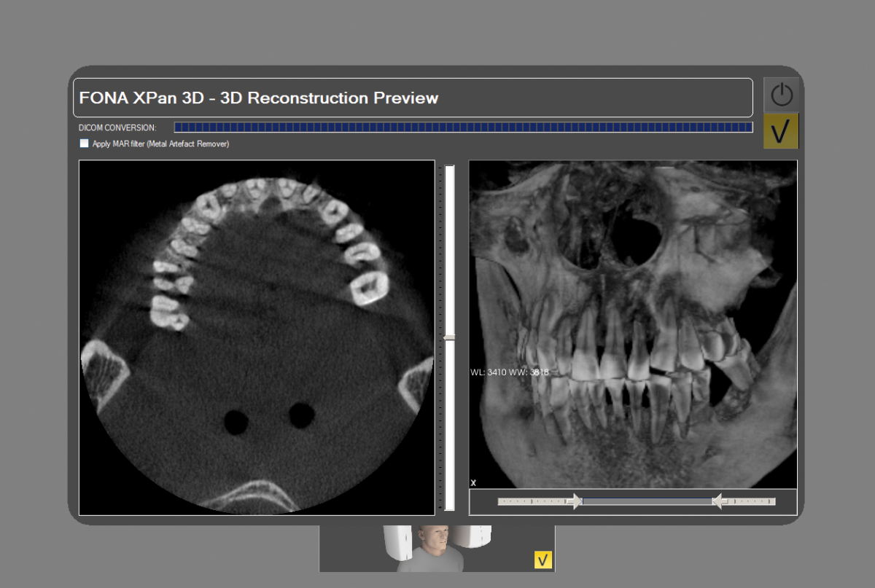Click the small yellow checkmark below the preview

tap(543, 560)
